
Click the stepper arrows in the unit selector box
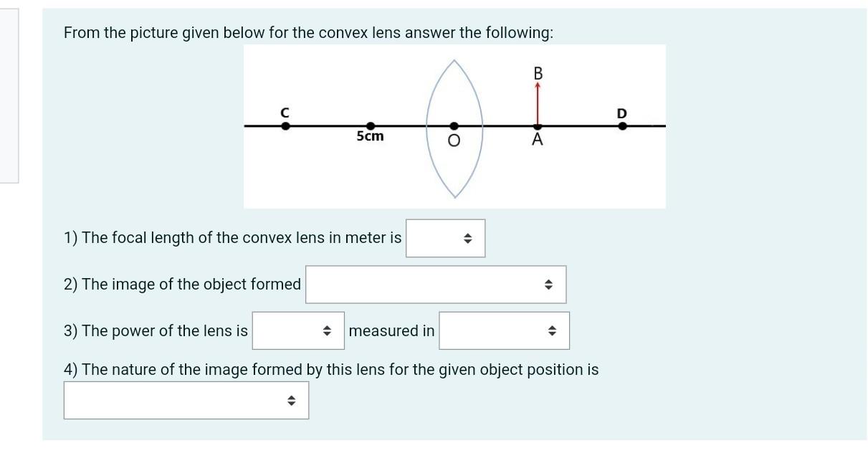[x=552, y=330]
